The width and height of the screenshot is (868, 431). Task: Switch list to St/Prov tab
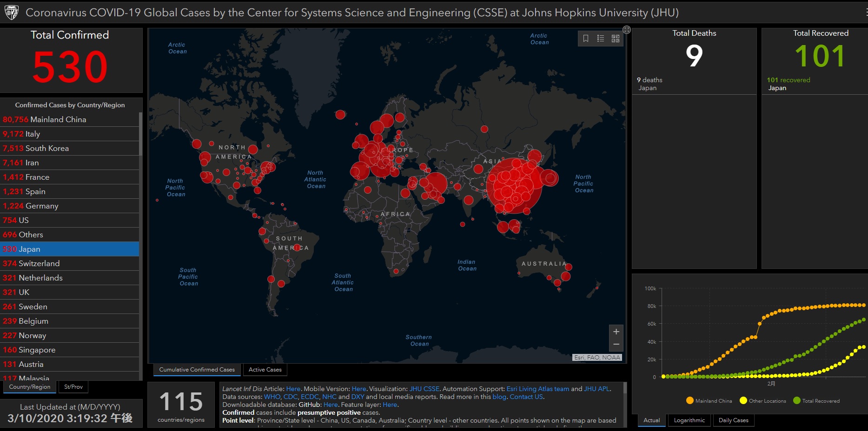[73, 387]
